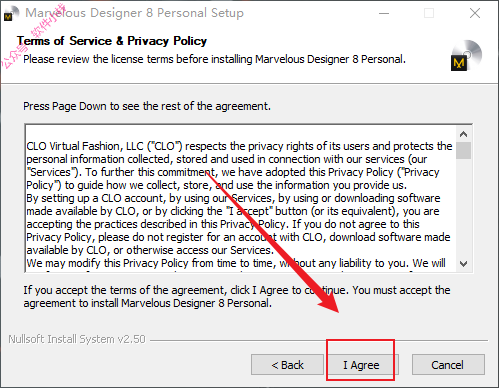This screenshot has width=499, height=388.
Task: Minimize the setup window
Action: (x=384, y=13)
